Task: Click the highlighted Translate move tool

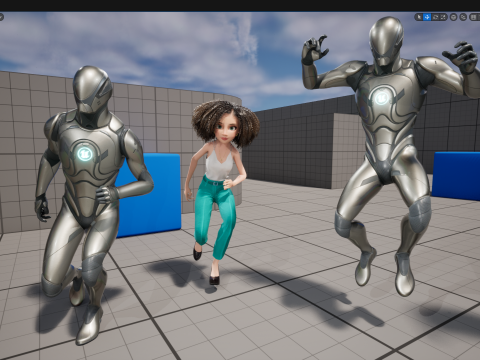Action: click(x=427, y=17)
